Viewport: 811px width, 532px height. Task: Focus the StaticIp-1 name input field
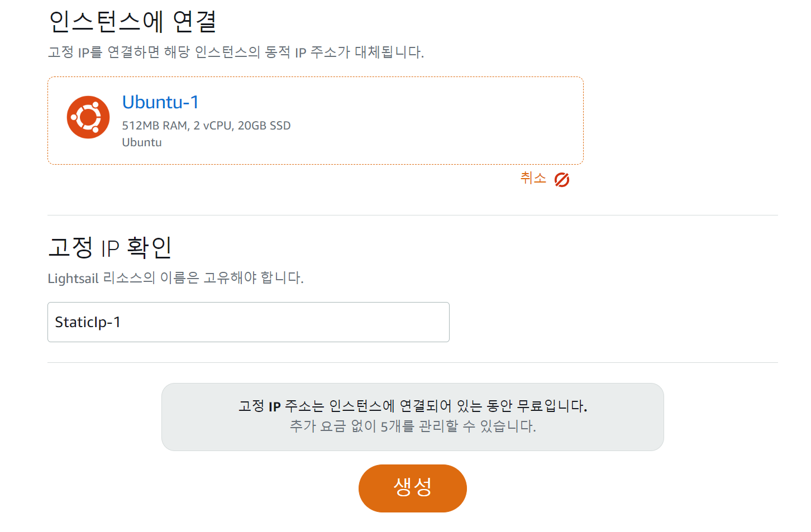[x=249, y=322]
